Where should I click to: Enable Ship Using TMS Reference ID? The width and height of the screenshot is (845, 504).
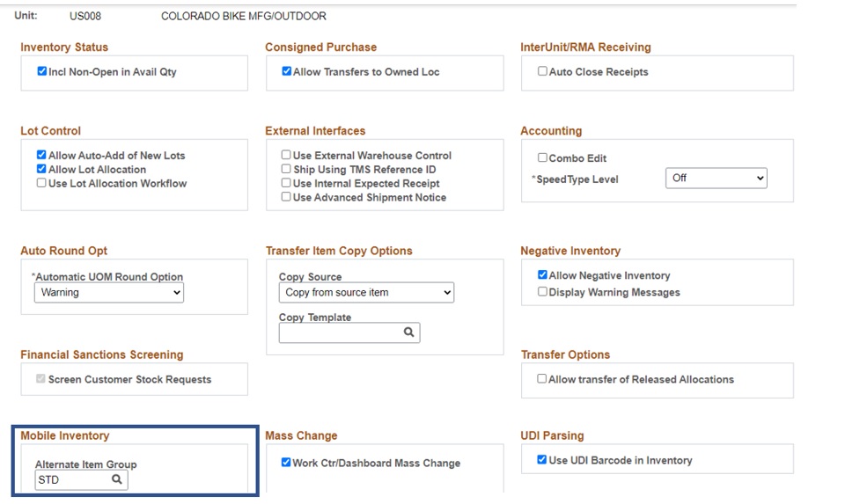tap(286, 170)
